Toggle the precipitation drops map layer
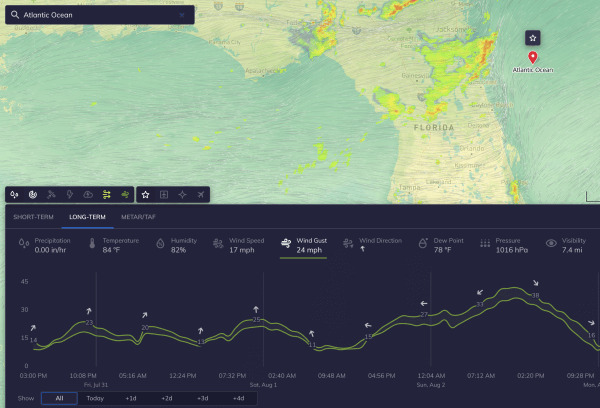 (14, 194)
